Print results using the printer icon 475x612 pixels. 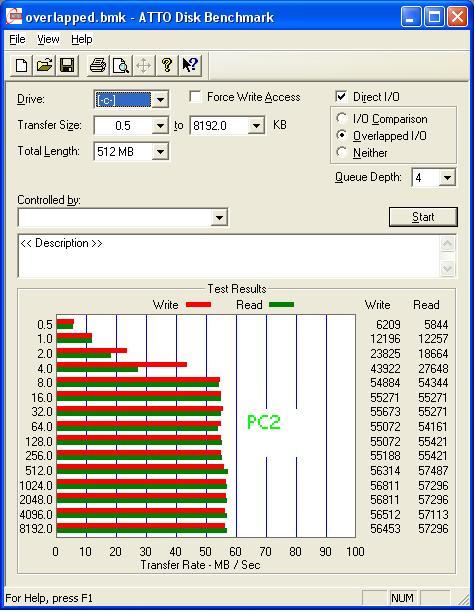pyautogui.click(x=98, y=65)
